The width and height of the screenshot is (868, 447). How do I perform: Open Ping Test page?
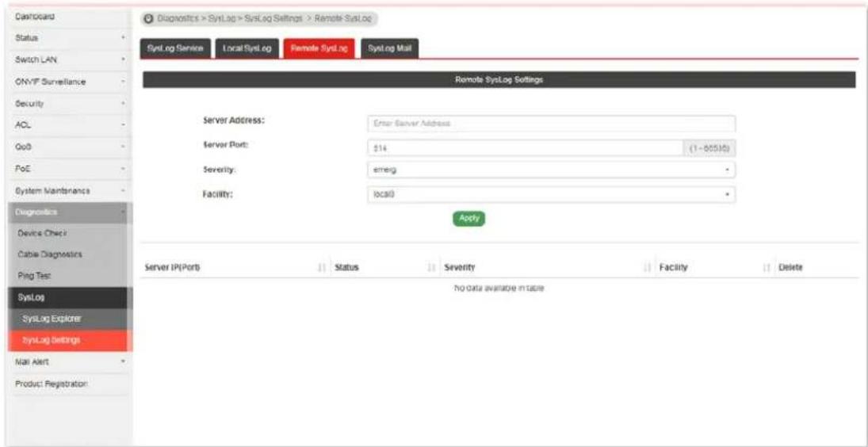(69, 276)
